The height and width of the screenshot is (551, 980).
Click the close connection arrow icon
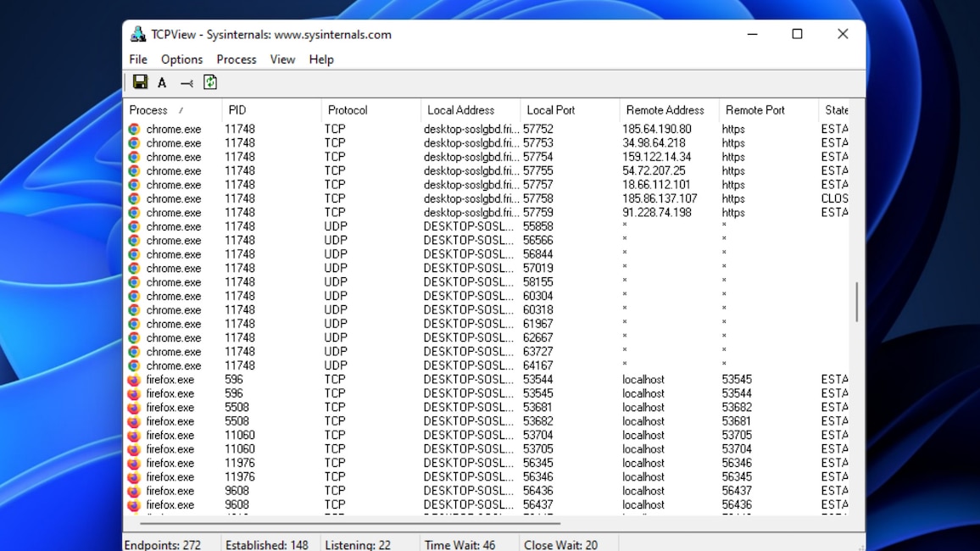pyautogui.click(x=186, y=82)
